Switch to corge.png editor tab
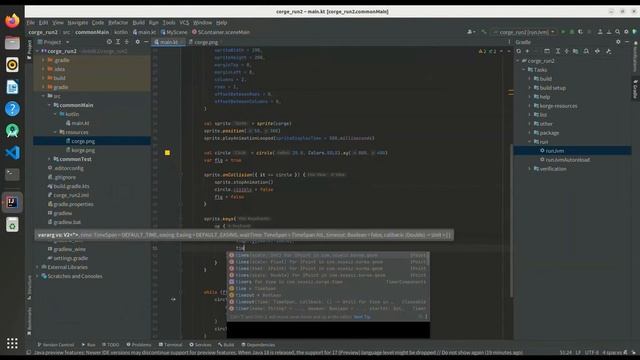Viewport: 640px width, 360px height. 203,42
